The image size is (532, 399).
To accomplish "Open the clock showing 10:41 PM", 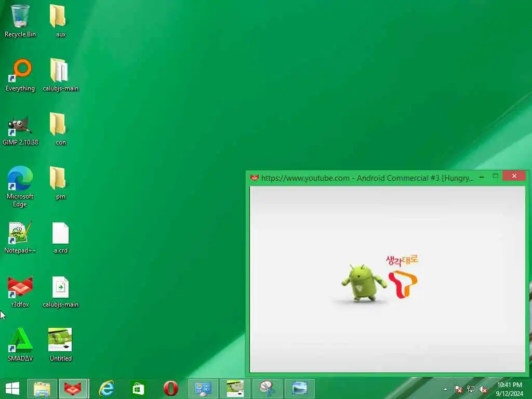I will pos(509,389).
